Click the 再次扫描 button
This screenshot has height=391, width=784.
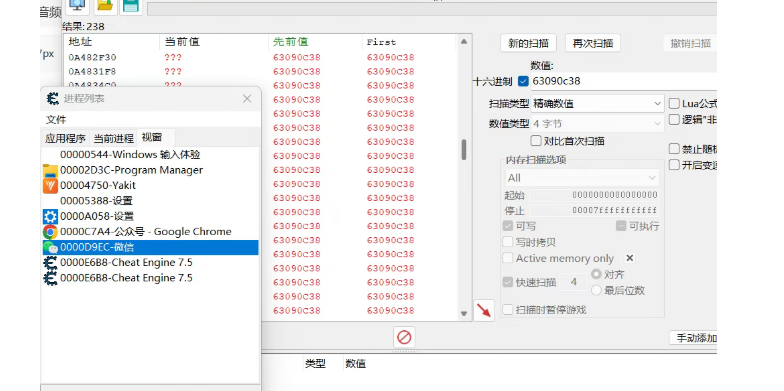593,44
